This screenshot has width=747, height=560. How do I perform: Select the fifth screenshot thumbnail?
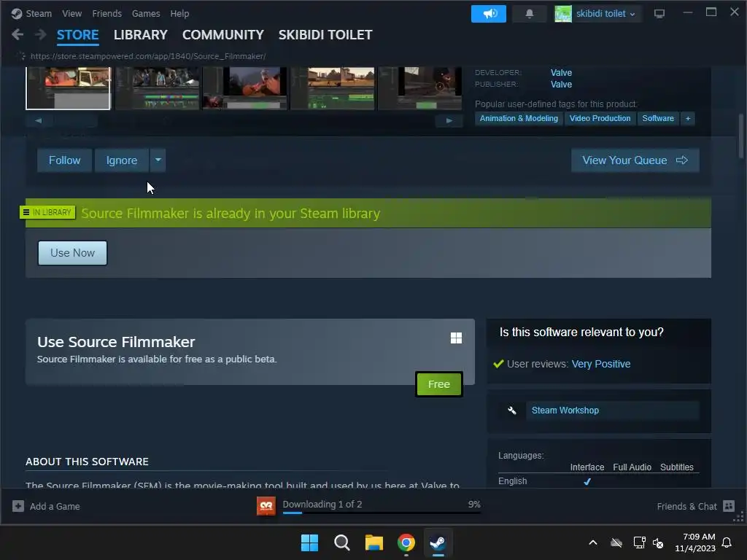[x=419, y=88]
